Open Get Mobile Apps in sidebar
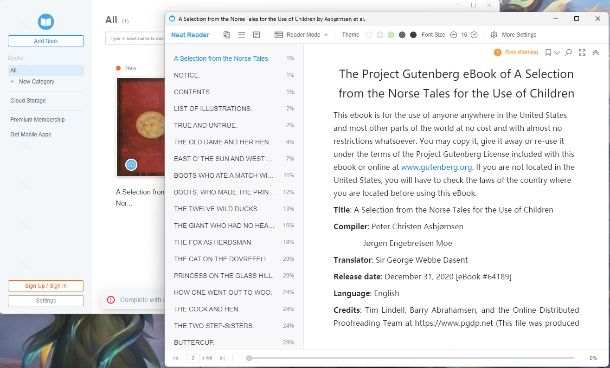Screen dimensions: 610x368 tap(30, 134)
